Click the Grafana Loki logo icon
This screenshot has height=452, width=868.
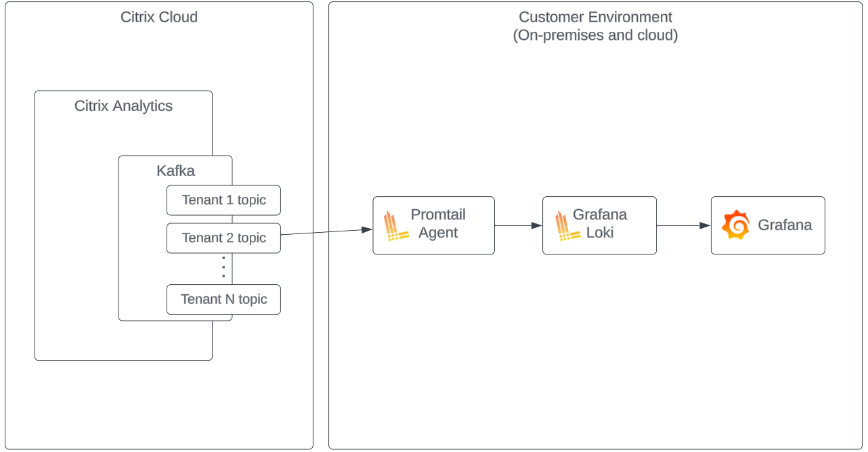[567, 226]
